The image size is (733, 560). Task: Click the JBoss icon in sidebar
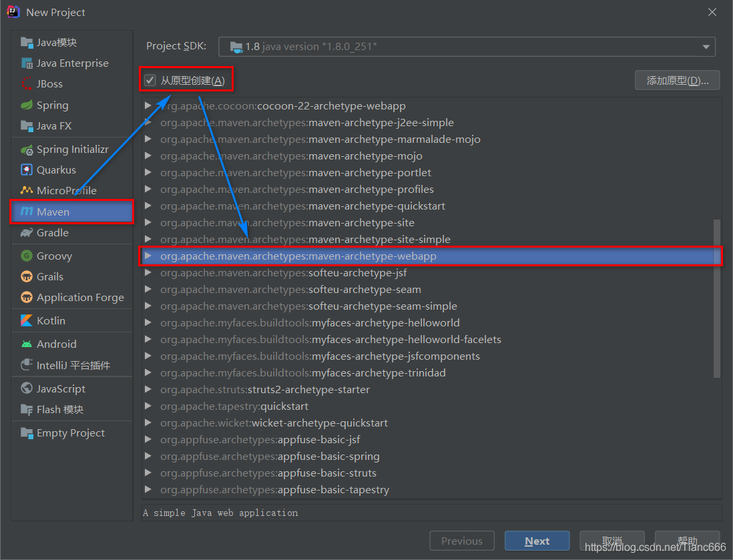(27, 83)
